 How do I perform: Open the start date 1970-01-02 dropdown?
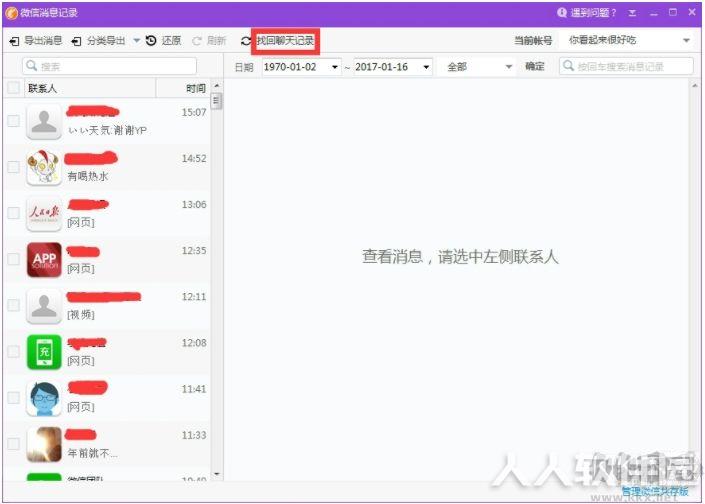coord(335,67)
